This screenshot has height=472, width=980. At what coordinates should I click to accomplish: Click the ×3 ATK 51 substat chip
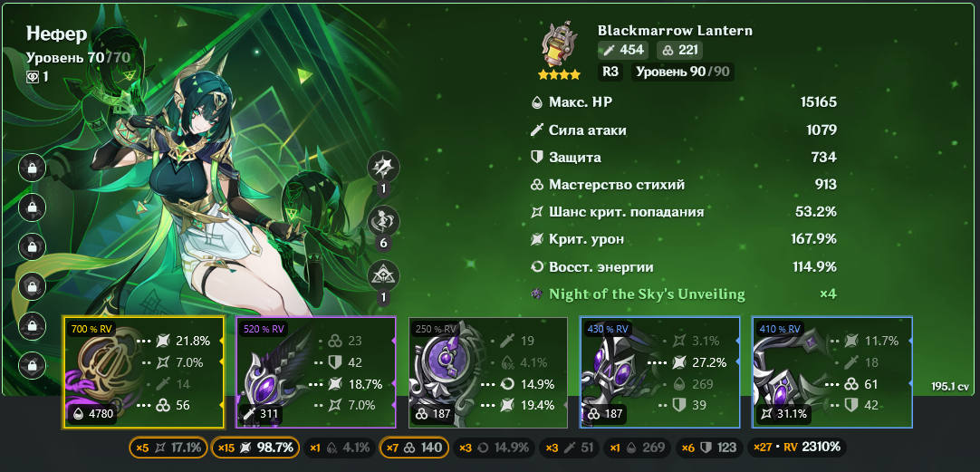570,448
